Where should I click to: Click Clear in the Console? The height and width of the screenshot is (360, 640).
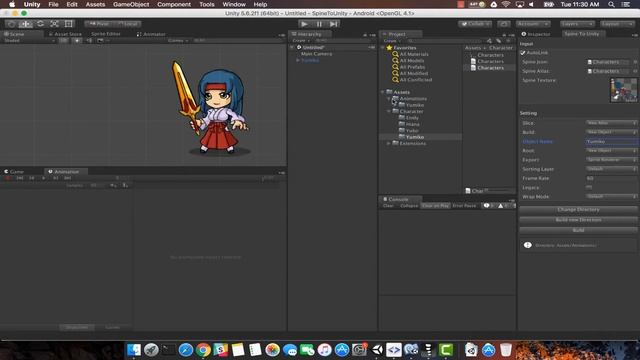388,206
